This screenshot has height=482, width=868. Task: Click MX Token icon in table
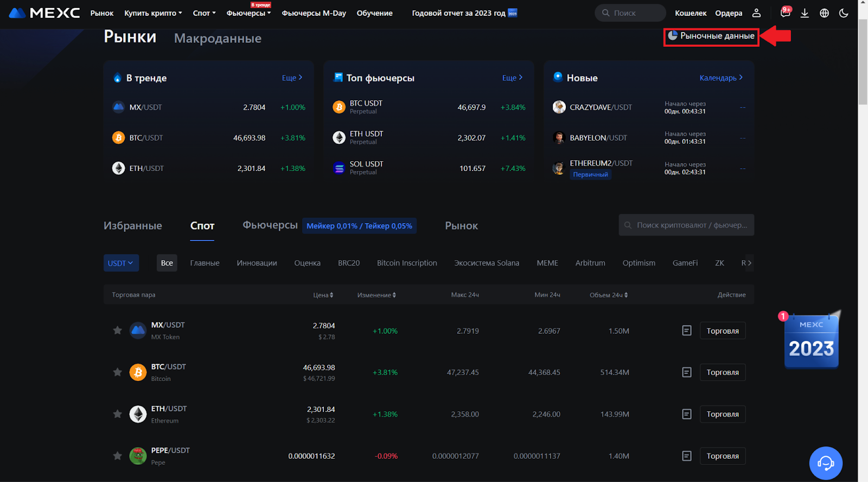tap(138, 331)
